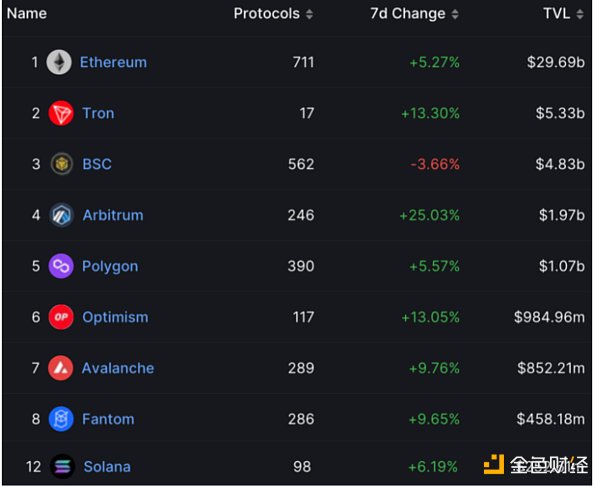Click the blue Fantom logo icon

point(61,419)
